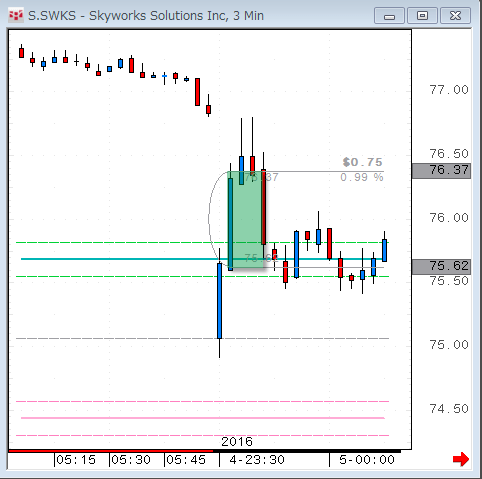Click the 4-23:30 time axis label

pos(257,460)
